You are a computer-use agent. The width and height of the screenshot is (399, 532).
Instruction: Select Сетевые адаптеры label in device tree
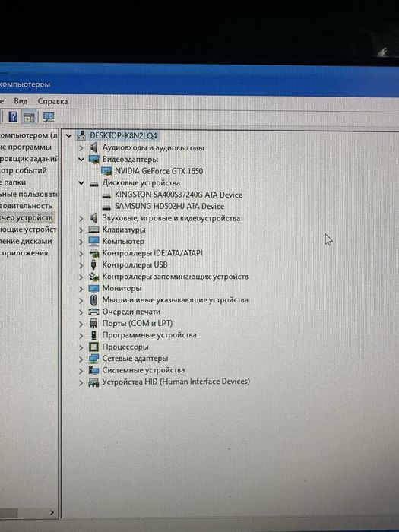(x=135, y=359)
